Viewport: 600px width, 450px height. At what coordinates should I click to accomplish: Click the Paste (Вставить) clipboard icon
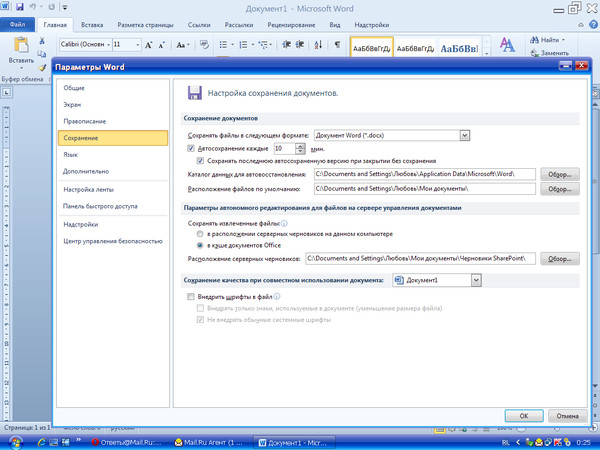[21, 45]
